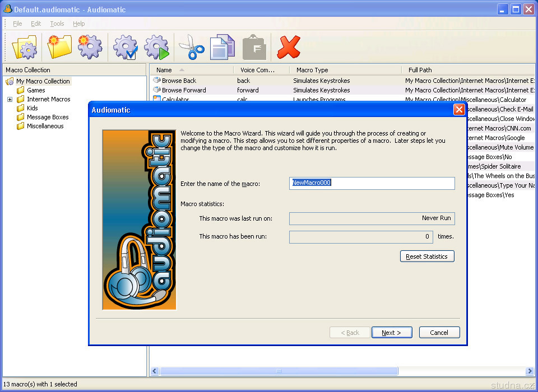This screenshot has width=538, height=392.
Task: Click the scissors cut toolbar icon
Action: click(x=192, y=47)
